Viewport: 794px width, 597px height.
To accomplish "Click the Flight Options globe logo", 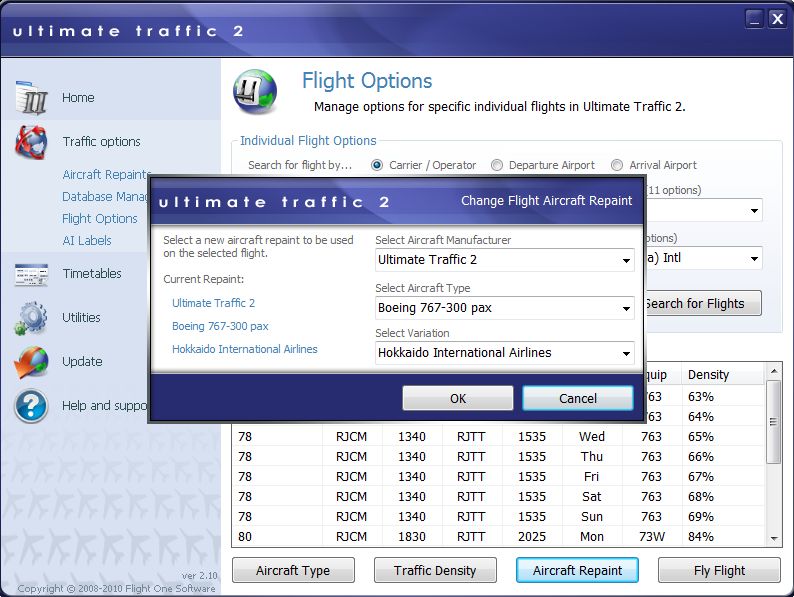I will pos(255,92).
